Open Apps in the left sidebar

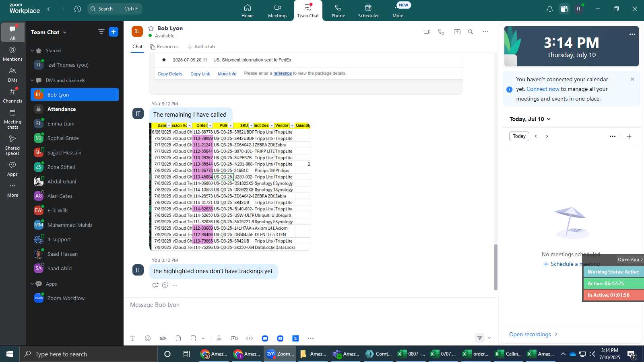(13, 169)
